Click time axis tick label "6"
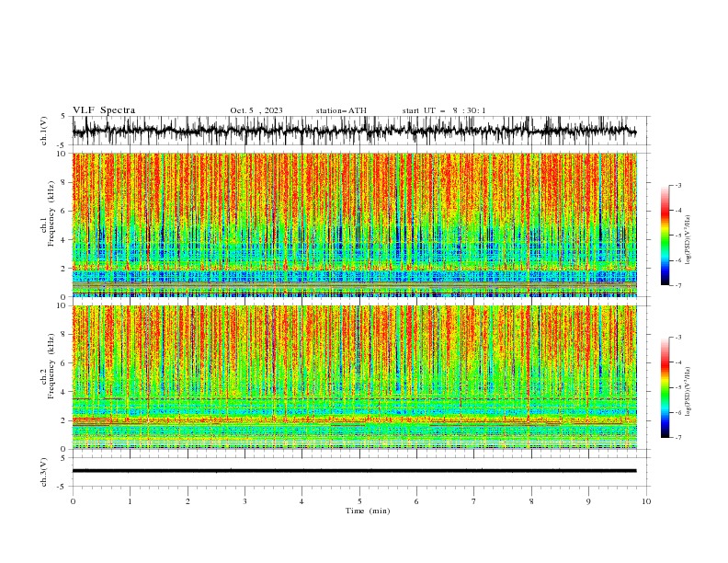This screenshot has width=728, height=563. click(x=416, y=501)
